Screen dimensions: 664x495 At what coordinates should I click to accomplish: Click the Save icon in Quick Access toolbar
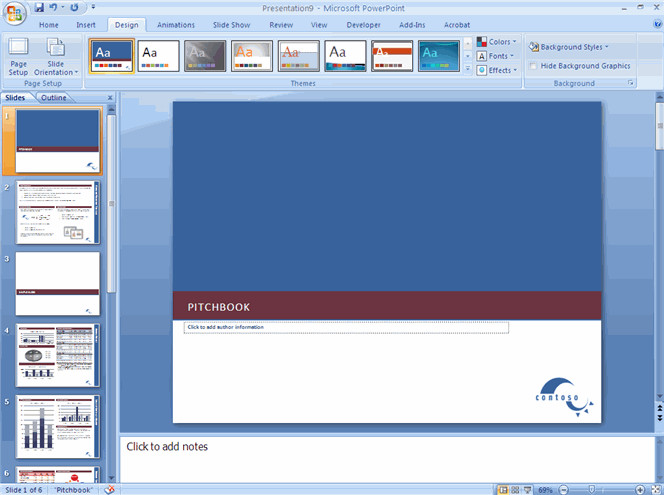pos(39,7)
